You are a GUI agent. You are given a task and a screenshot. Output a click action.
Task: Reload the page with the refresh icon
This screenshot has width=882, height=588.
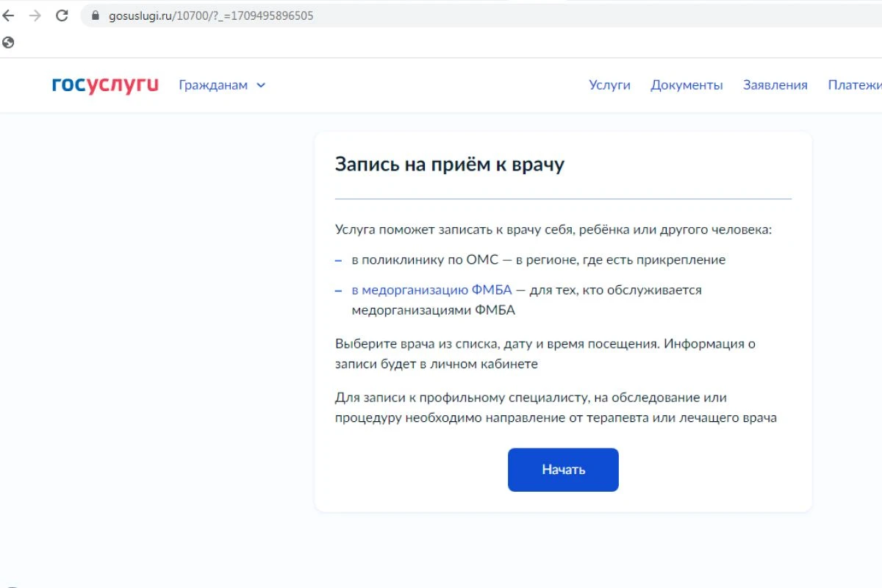(62, 15)
